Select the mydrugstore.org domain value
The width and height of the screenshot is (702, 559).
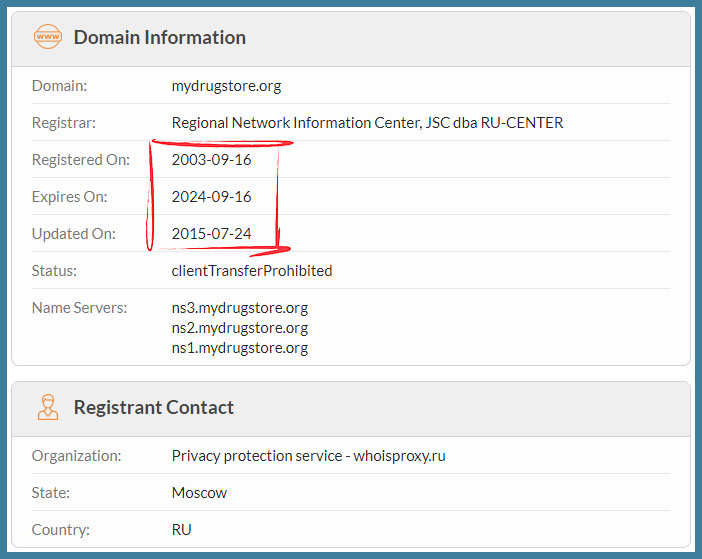pos(226,86)
